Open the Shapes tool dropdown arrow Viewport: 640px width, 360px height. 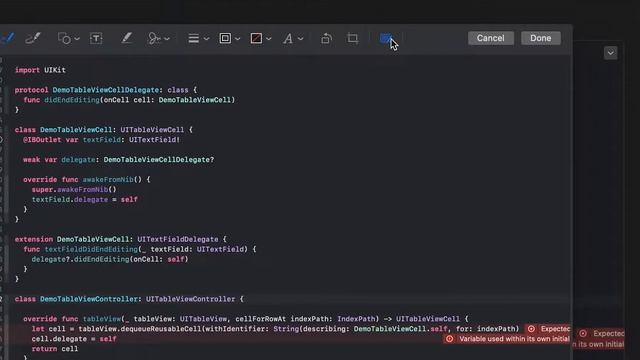tap(77, 39)
